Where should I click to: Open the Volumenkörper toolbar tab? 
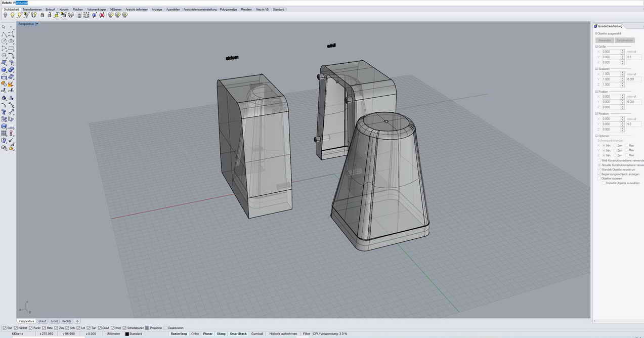(x=96, y=9)
